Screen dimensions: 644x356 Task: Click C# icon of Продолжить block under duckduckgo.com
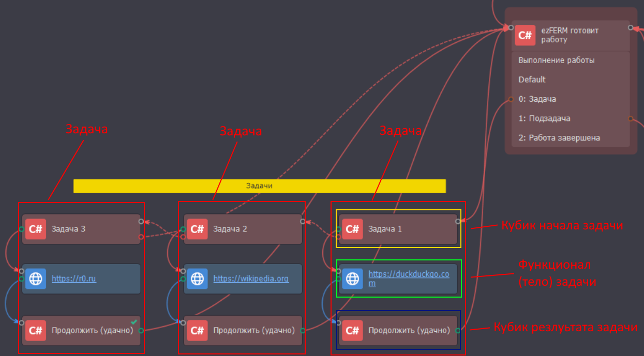(352, 330)
